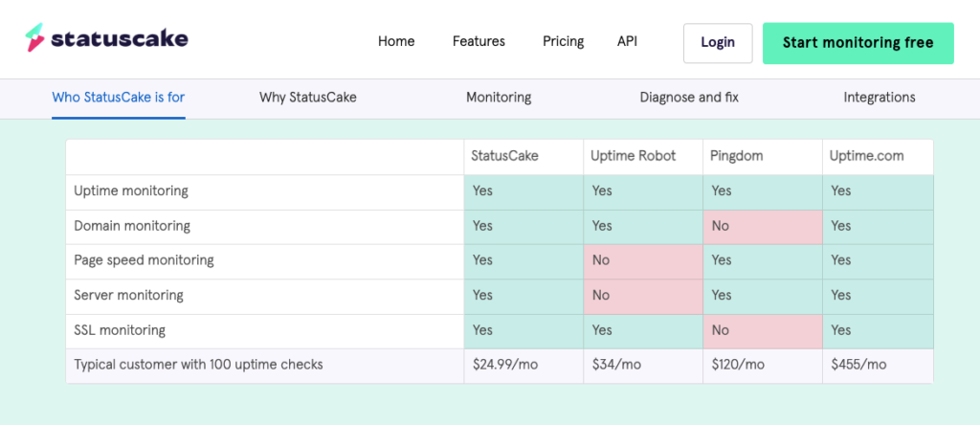The width and height of the screenshot is (980, 425).
Task: Switch to the Why StatusCake tab
Action: 308,98
